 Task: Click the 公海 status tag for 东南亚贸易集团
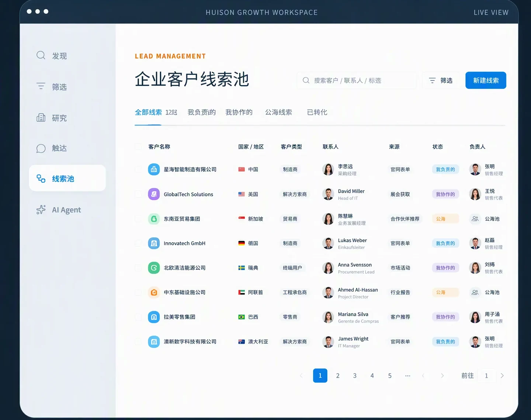445,219
